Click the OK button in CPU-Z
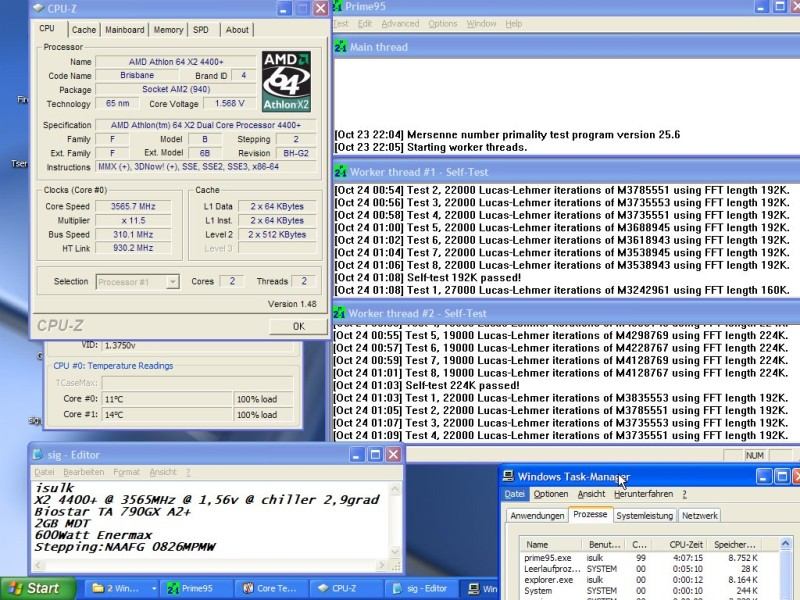This screenshot has width=800, height=600. coord(298,326)
